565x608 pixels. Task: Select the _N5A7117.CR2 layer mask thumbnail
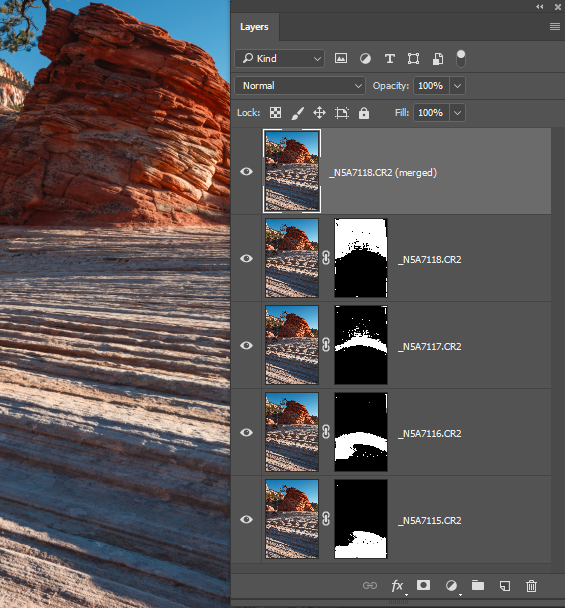[361, 345]
